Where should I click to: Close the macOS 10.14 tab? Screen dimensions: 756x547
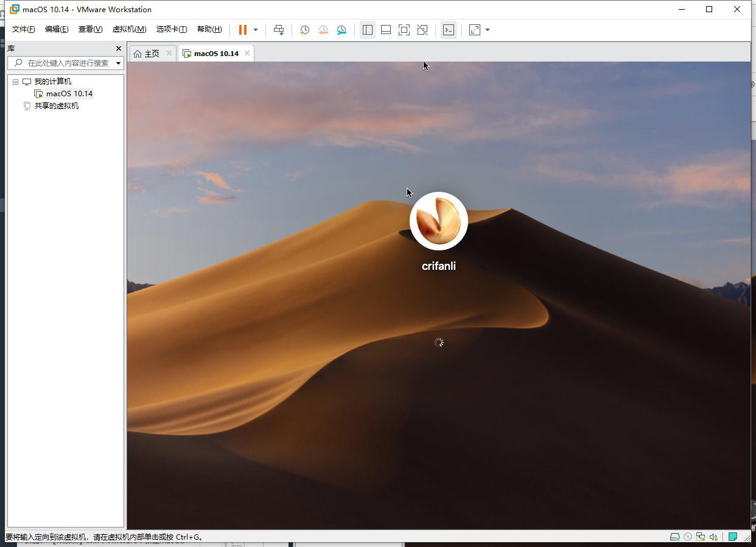pyautogui.click(x=247, y=53)
